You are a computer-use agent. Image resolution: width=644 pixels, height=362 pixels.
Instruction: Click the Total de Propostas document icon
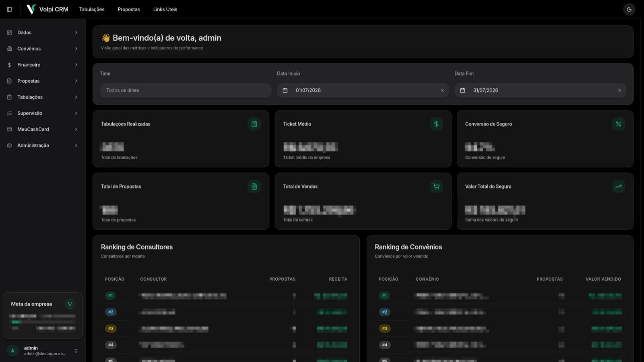point(254,186)
